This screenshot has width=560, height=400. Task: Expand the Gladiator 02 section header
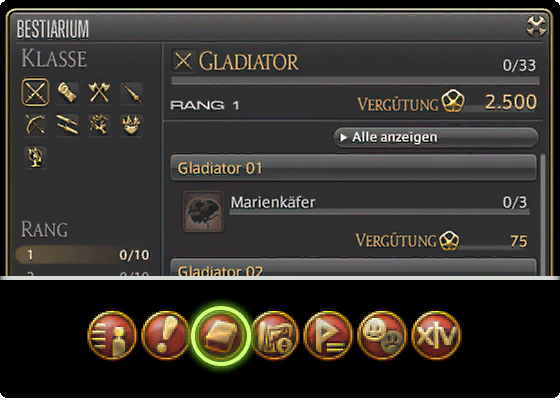point(354,268)
